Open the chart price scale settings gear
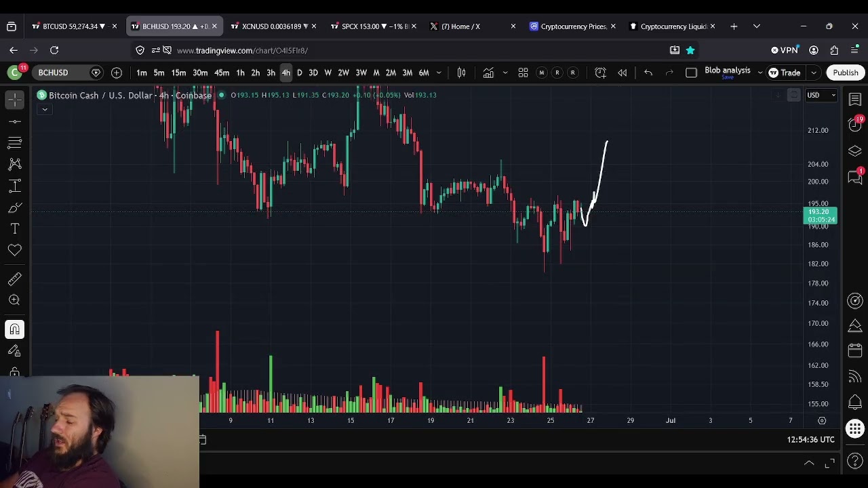This screenshot has width=868, height=488. pyautogui.click(x=821, y=420)
